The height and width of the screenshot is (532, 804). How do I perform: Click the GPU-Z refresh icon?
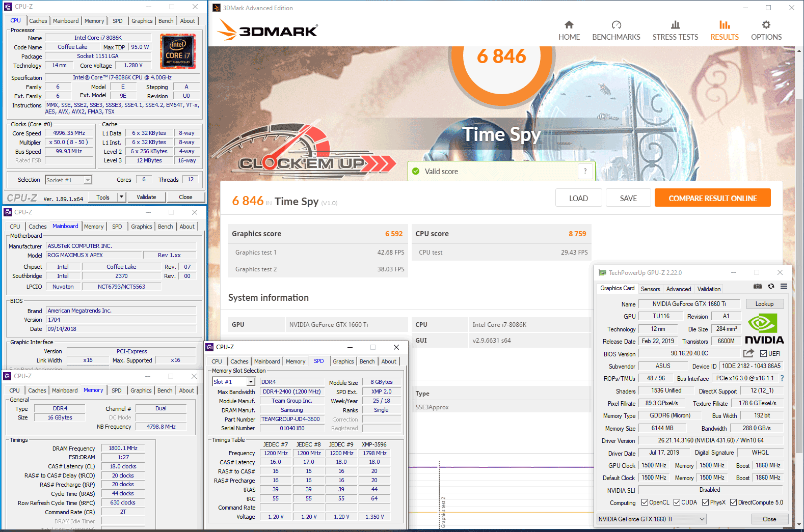click(771, 286)
